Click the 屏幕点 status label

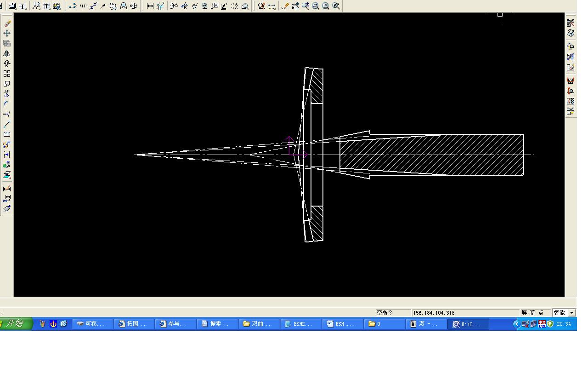pyautogui.click(x=532, y=313)
